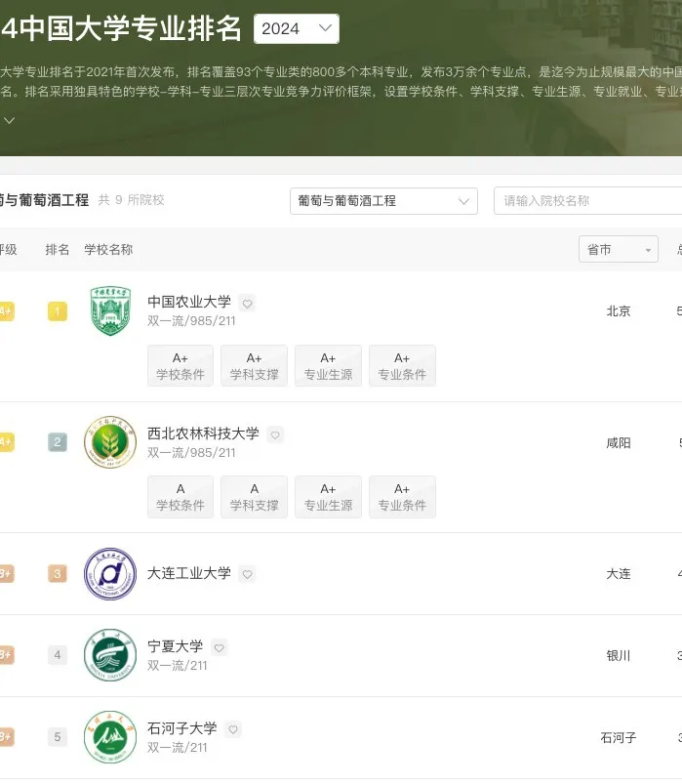Favorite 西北农林科技大学 with the heart icon
The width and height of the screenshot is (682, 784).
(x=275, y=435)
